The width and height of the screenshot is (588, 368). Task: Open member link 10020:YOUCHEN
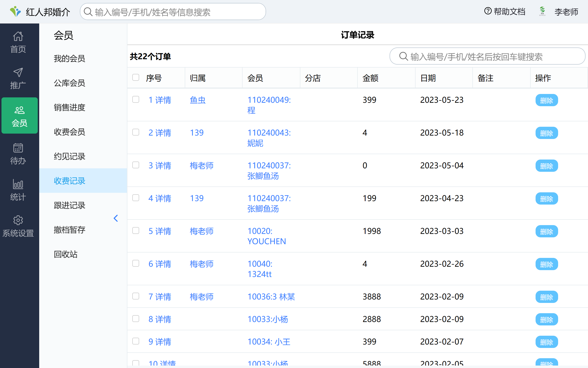(x=267, y=236)
